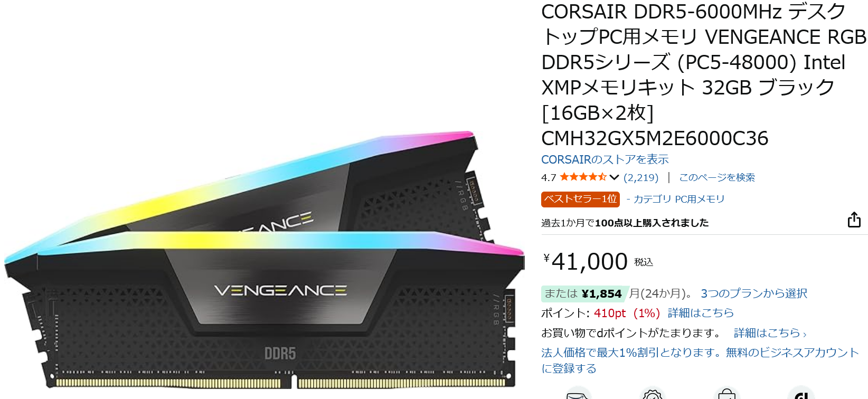Image resolution: width=868 pixels, height=399 pixels.
Task: Open the CORSAIRのストアを表示 link
Action: (x=605, y=159)
